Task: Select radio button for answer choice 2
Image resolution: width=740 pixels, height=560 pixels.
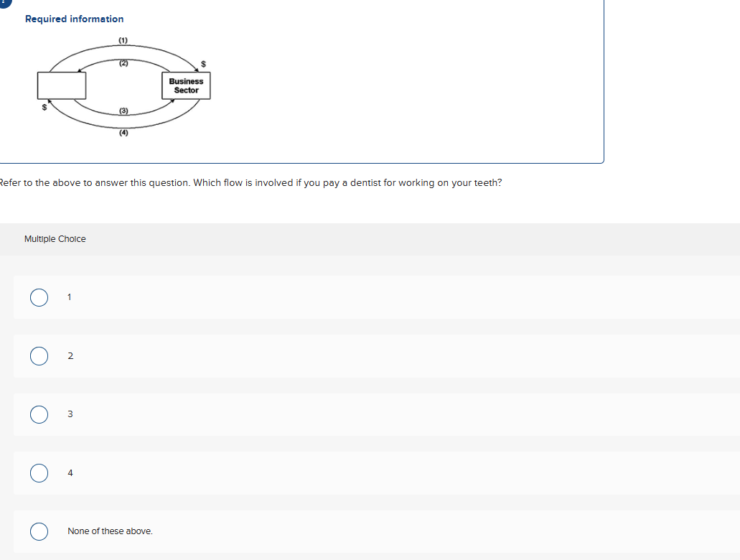Action: click(x=39, y=356)
